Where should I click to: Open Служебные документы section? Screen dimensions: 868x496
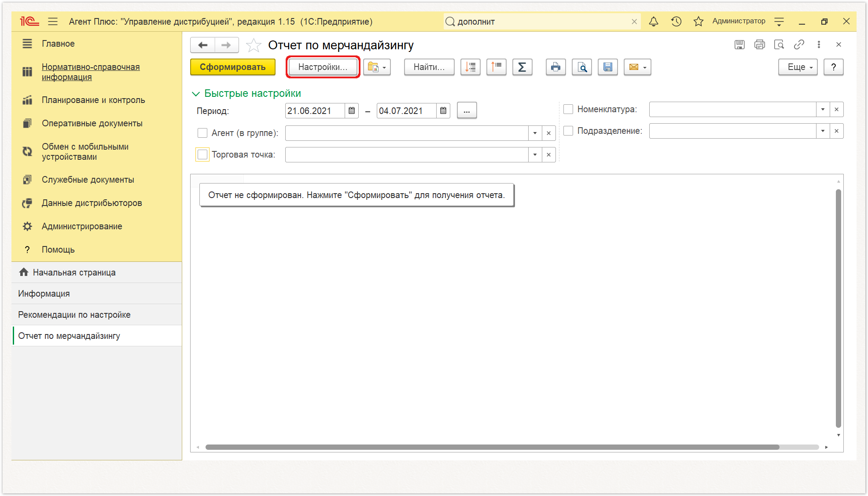click(x=88, y=180)
